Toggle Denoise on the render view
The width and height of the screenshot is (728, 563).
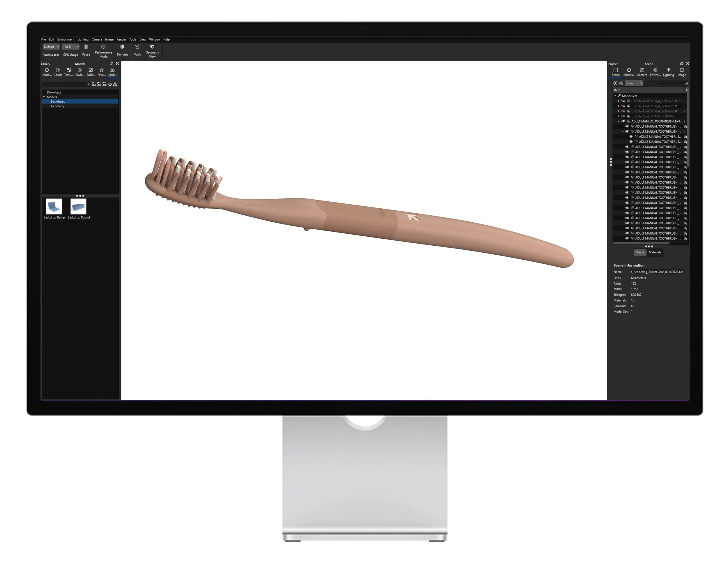click(x=122, y=47)
